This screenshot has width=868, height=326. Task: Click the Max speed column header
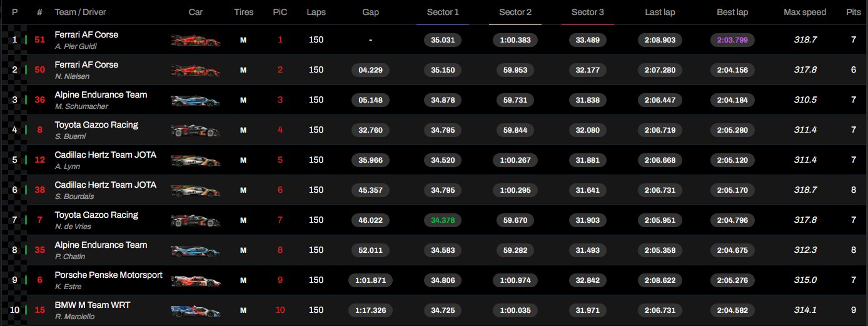[x=805, y=13]
